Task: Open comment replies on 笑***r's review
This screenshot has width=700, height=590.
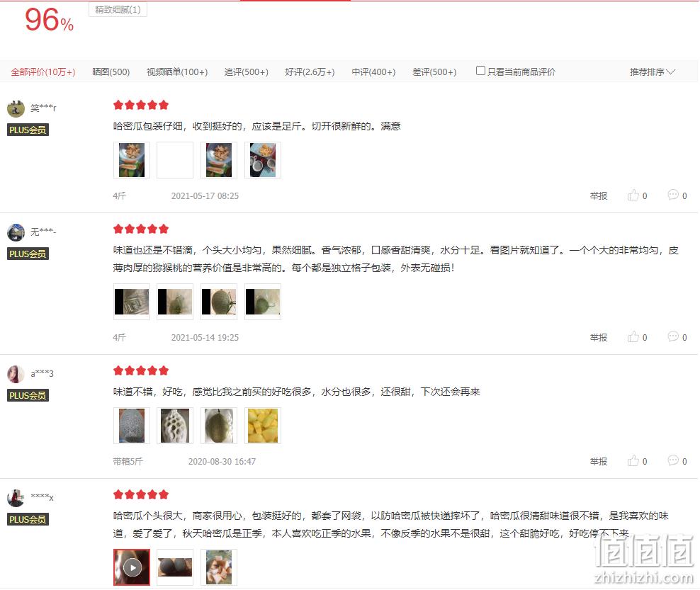Action: pos(677,195)
